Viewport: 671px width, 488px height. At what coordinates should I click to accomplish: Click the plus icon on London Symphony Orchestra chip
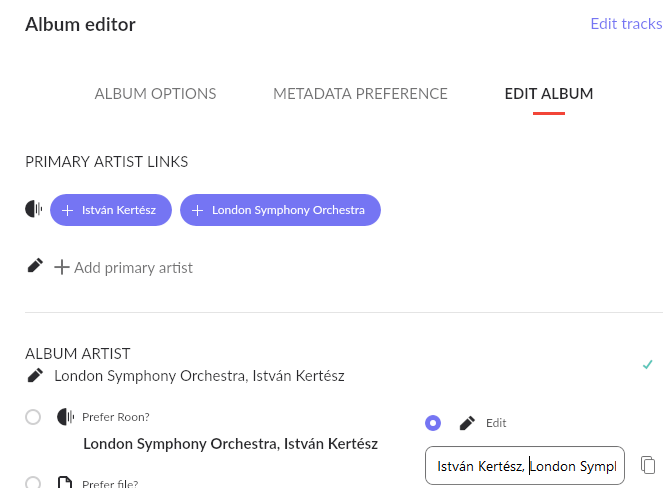[x=197, y=210]
